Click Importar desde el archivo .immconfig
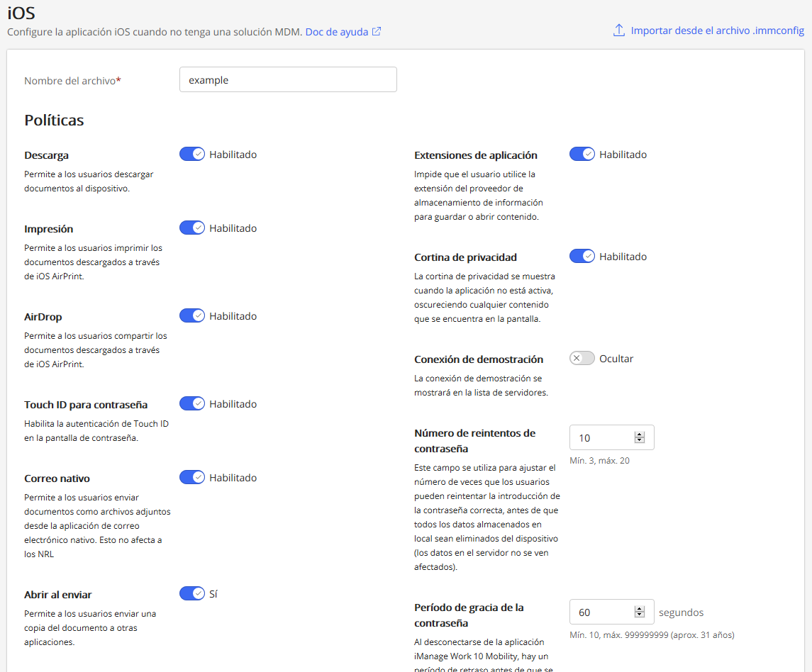The height and width of the screenshot is (672, 812). point(717,30)
